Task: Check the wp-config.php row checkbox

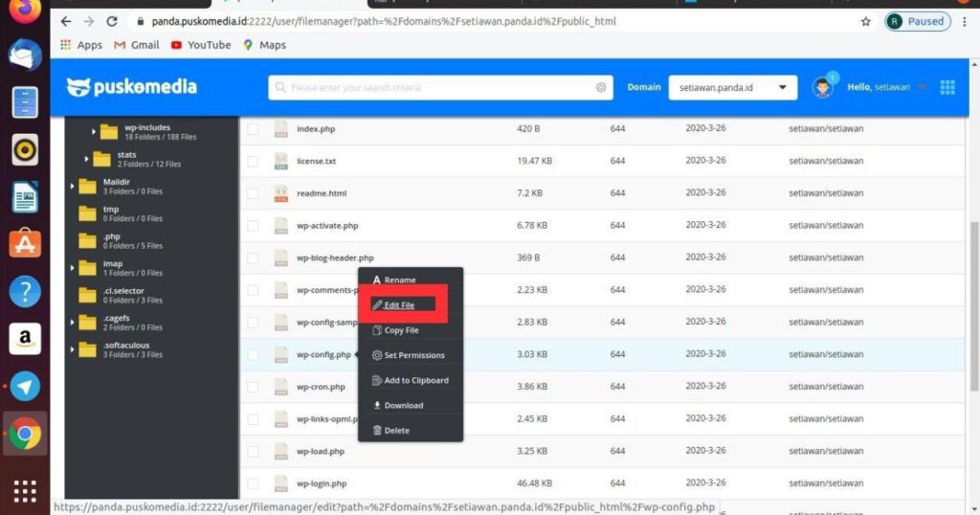Action: (x=253, y=354)
